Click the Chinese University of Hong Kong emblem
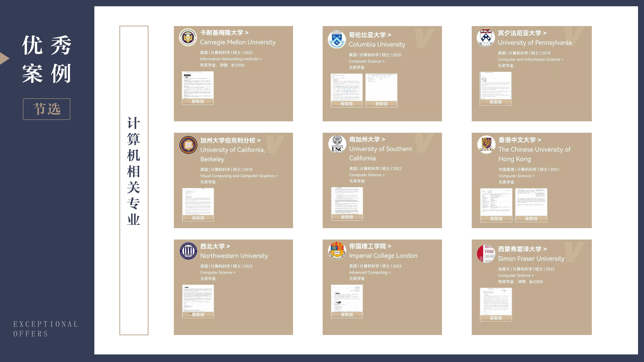The width and height of the screenshot is (644, 362). pyautogui.click(x=486, y=145)
